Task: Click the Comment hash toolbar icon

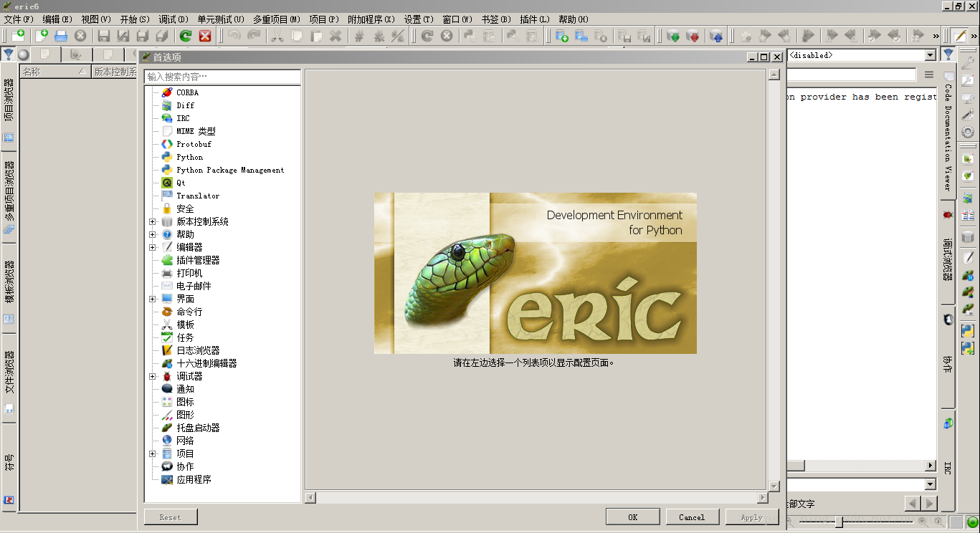Action: click(x=359, y=35)
